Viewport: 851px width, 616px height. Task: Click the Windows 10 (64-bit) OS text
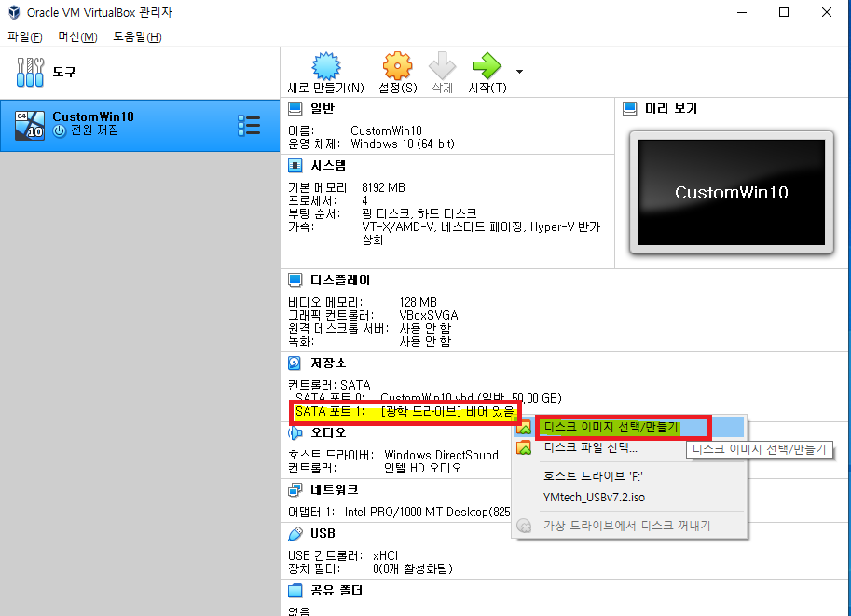pyautogui.click(x=403, y=144)
